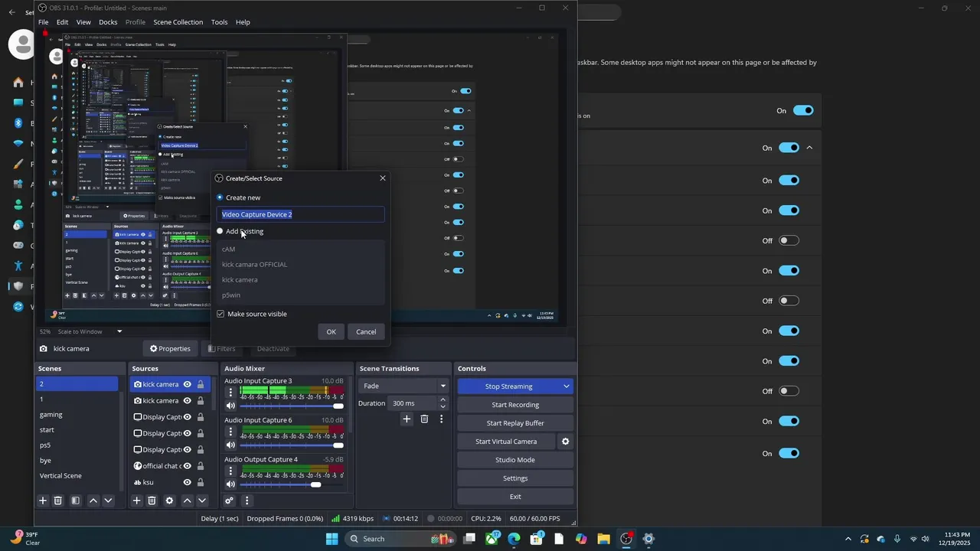Screen dimensions: 980x551
Task: Remove source with Sources trash icon
Action: [x=152, y=500]
